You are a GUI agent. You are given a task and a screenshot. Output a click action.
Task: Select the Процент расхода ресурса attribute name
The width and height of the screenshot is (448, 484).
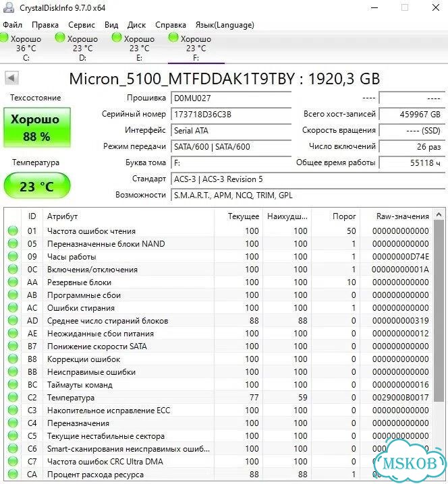[x=96, y=475]
